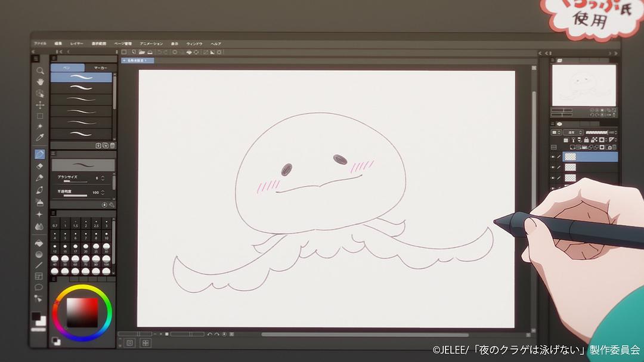
Task: Click the opacity 100 stepper arrows
Action: pos(103,192)
